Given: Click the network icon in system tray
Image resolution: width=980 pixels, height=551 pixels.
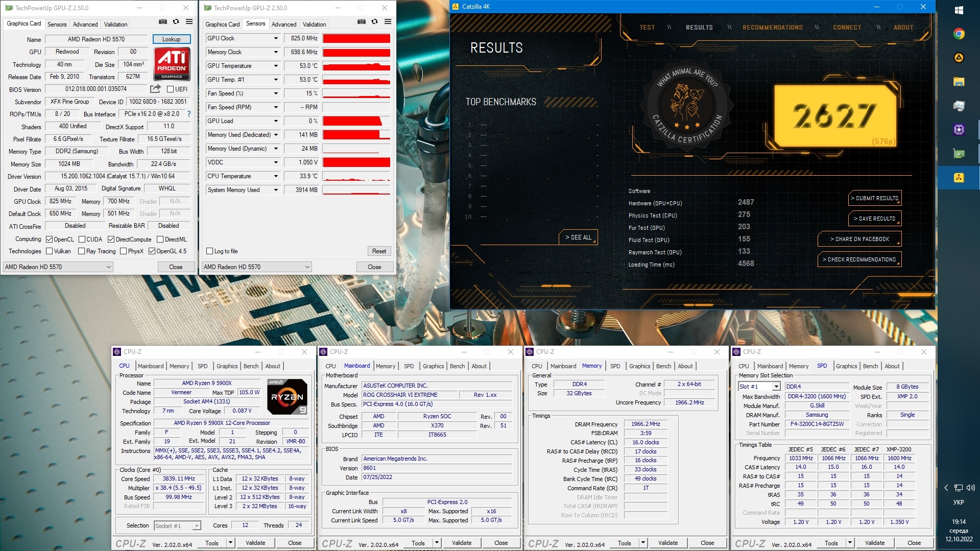Looking at the screenshot, I should pos(959,488).
